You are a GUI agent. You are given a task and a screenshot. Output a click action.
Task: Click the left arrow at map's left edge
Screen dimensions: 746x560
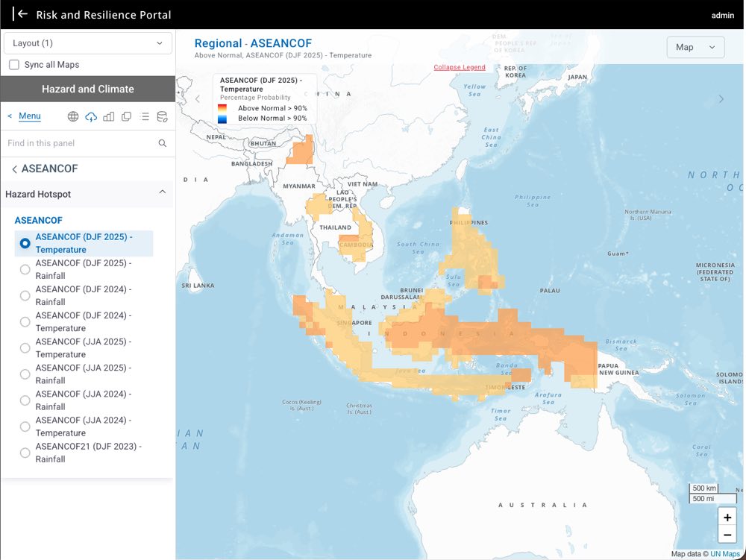click(198, 99)
